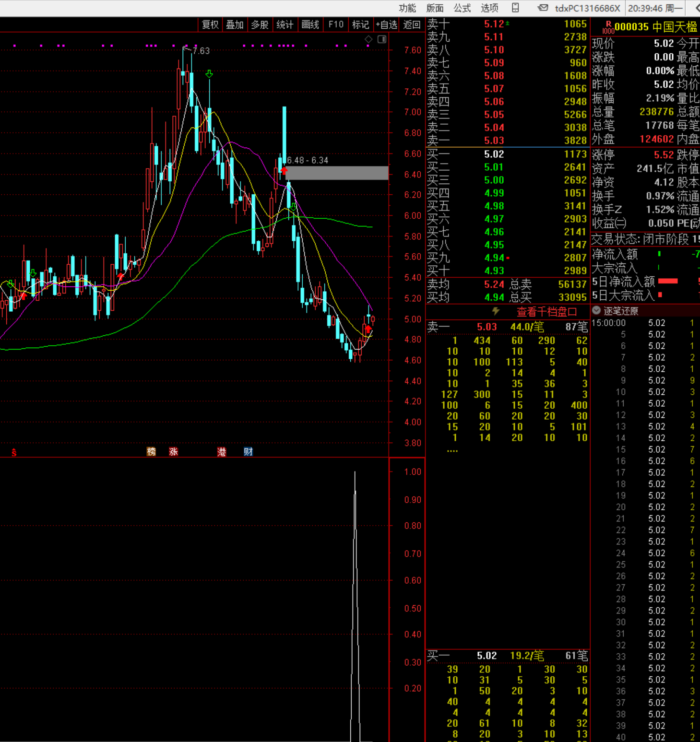
Task: Toggle the chart panel layout icon
Action: [382, 39]
